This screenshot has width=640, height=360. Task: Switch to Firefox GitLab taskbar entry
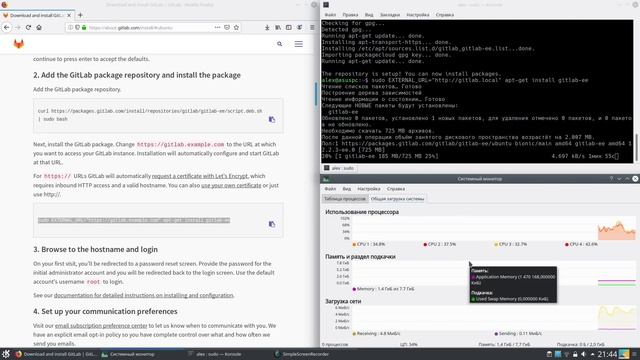56,354
